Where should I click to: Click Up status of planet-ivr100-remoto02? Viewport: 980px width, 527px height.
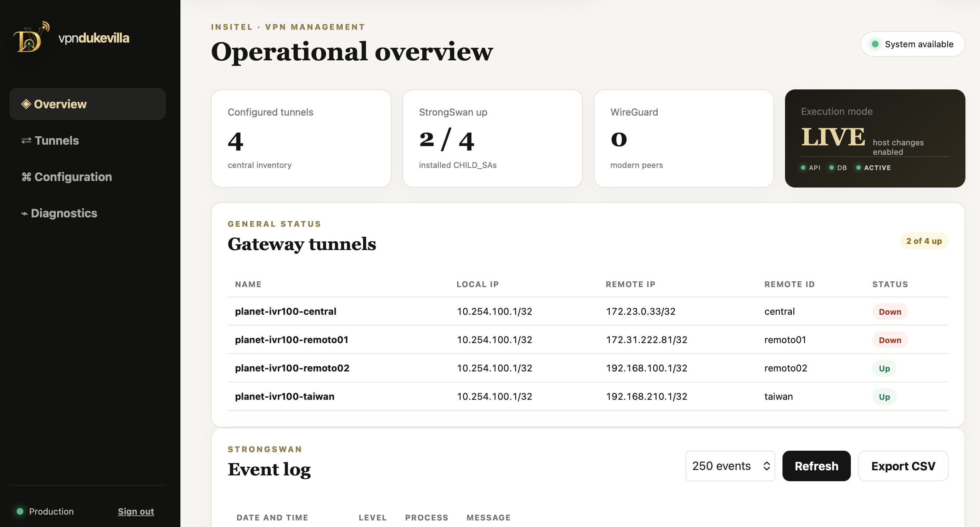pyautogui.click(x=884, y=368)
